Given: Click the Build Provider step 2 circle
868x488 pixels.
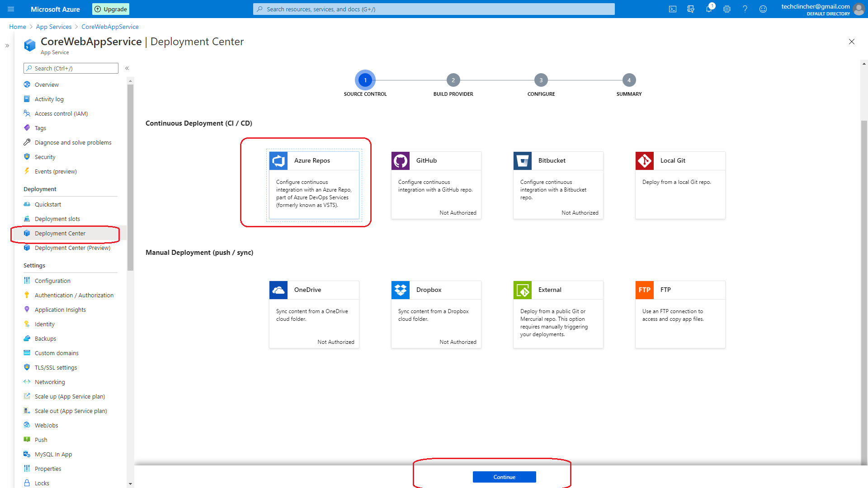Looking at the screenshot, I should (x=453, y=80).
